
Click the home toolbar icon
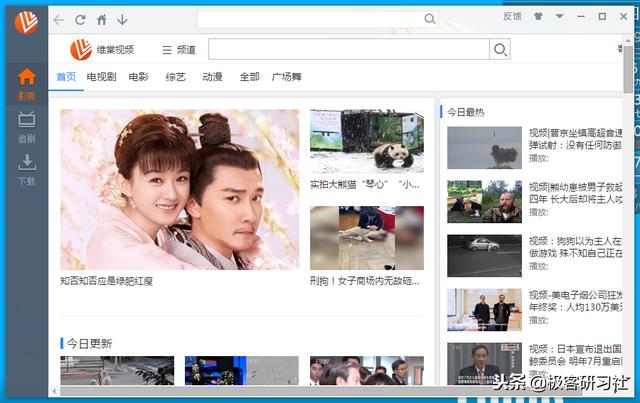pyautogui.click(x=102, y=20)
